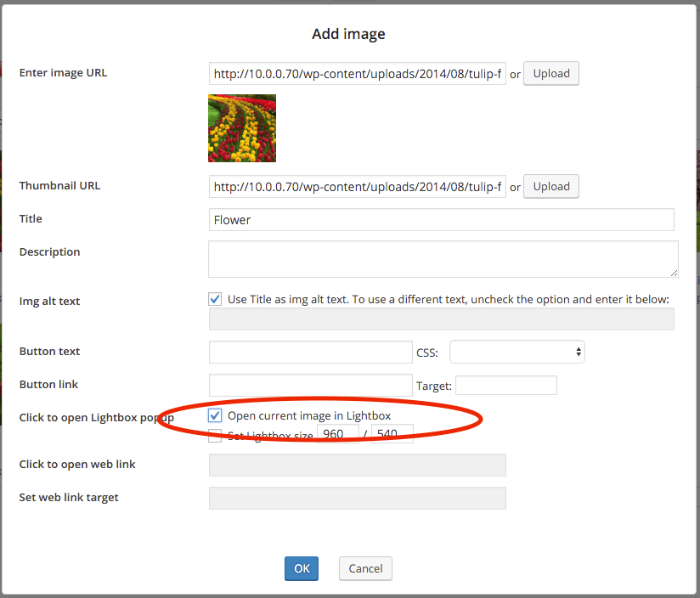Select the Button text input field
The height and width of the screenshot is (598, 700).
(x=310, y=351)
